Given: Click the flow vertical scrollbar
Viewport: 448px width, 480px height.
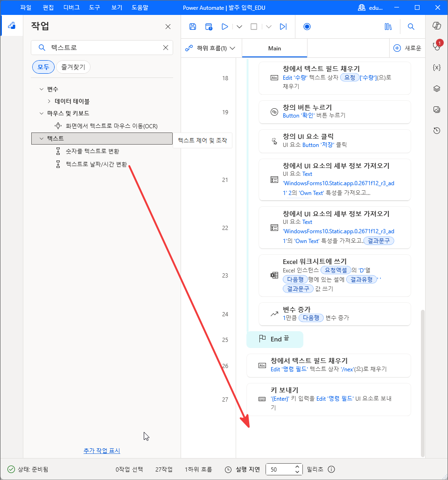Looking at the screenshot, I should click(423, 383).
